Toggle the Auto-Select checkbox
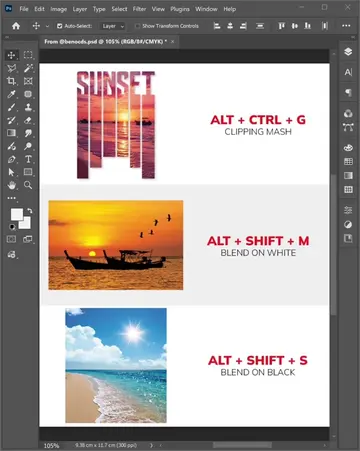The width and height of the screenshot is (360, 451). tap(59, 26)
